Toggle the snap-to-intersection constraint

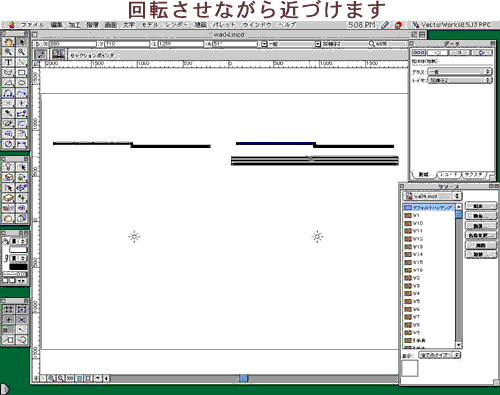(x=21, y=319)
